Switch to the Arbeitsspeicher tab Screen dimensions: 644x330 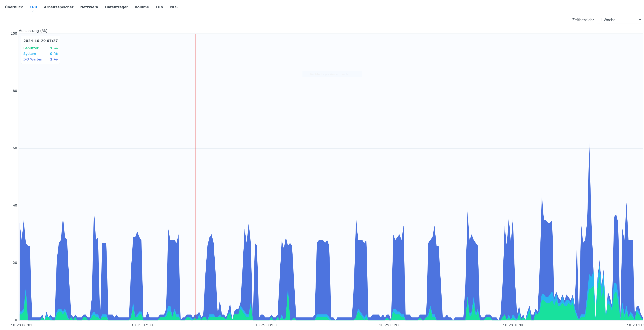[x=59, y=7]
